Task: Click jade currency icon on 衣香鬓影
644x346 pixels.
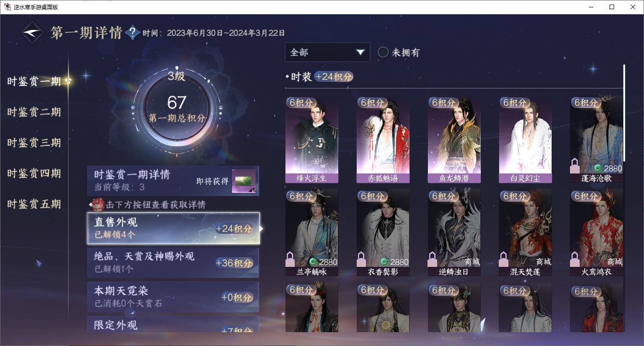Action: pyautogui.click(x=385, y=262)
